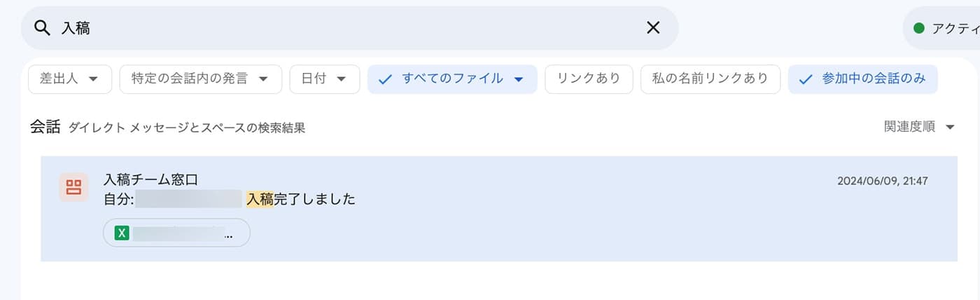This screenshot has width=980, height=300.
Task: Toggle the 私の名前リンクあり filter
Action: tap(710, 79)
